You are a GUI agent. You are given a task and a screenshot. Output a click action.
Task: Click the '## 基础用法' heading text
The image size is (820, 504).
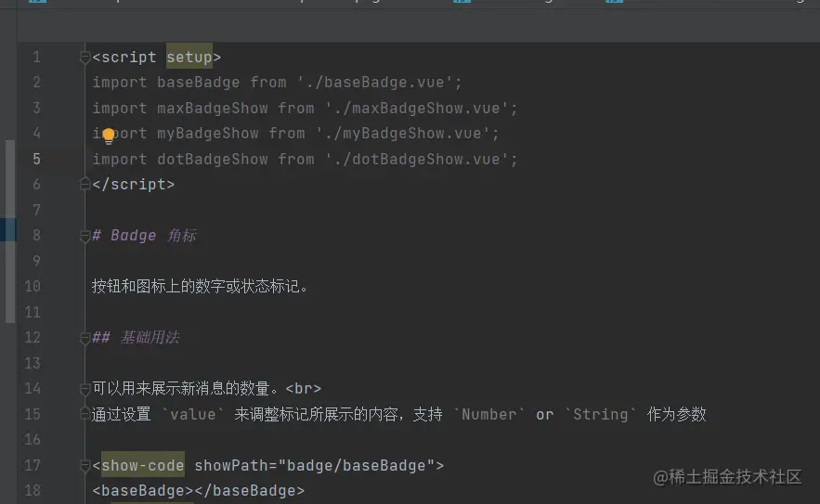click(x=136, y=337)
